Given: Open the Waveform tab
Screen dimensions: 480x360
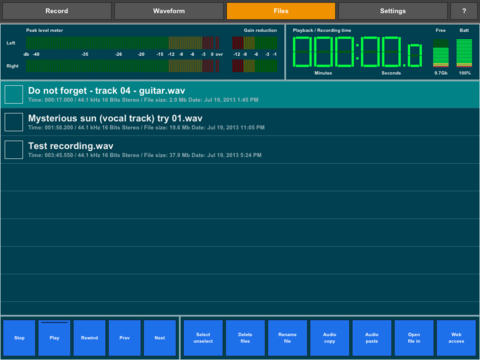Looking at the screenshot, I should [x=169, y=11].
